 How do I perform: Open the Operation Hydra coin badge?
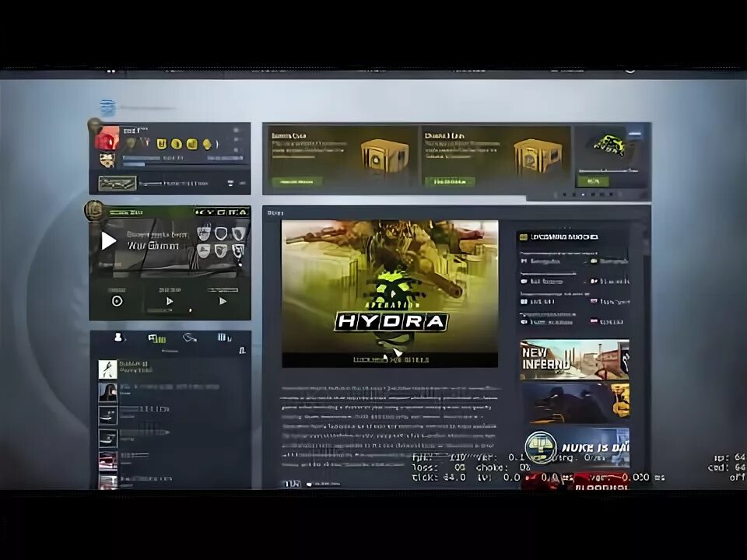pos(94,210)
